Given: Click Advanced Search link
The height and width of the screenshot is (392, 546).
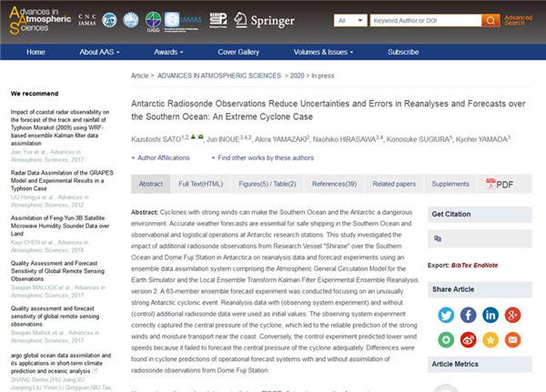Looking at the screenshot, I should [x=518, y=20].
